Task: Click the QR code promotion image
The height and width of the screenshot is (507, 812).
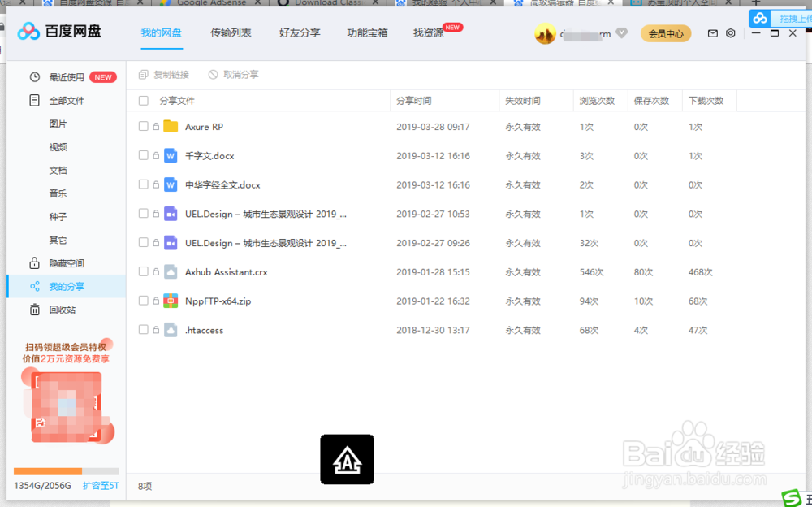Action: click(x=67, y=407)
